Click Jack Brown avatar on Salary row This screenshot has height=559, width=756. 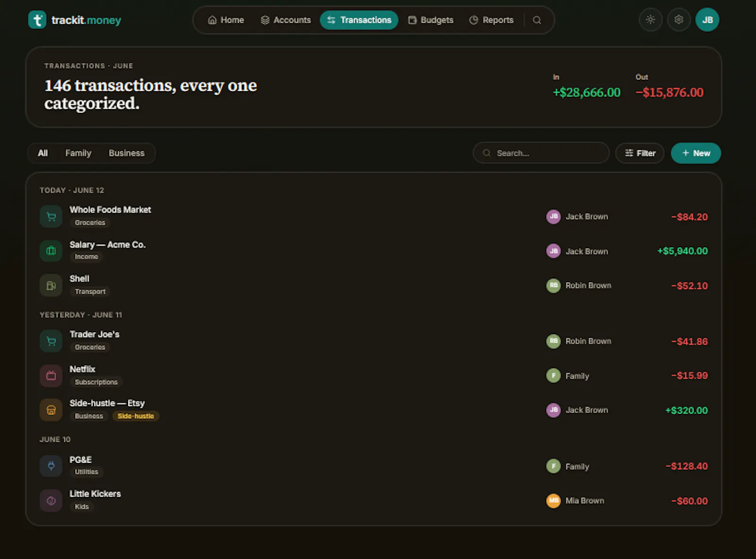click(x=553, y=251)
